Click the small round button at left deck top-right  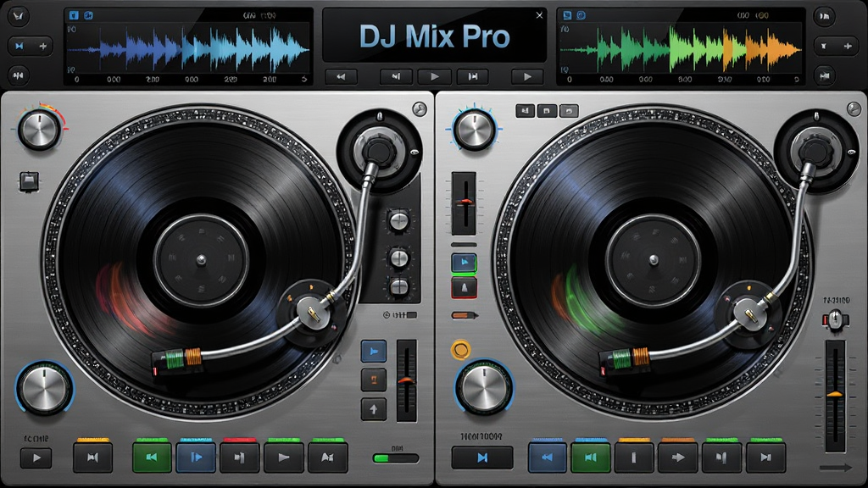click(420, 109)
